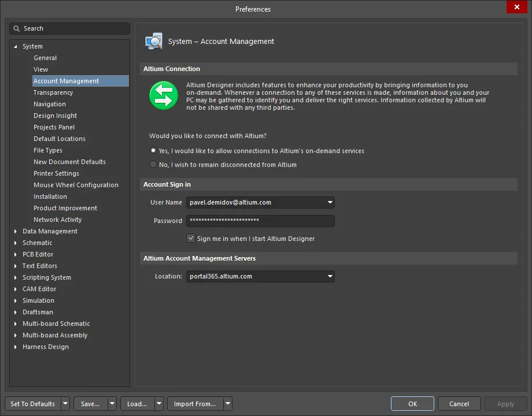Expand the Text Editors node

click(x=15, y=266)
